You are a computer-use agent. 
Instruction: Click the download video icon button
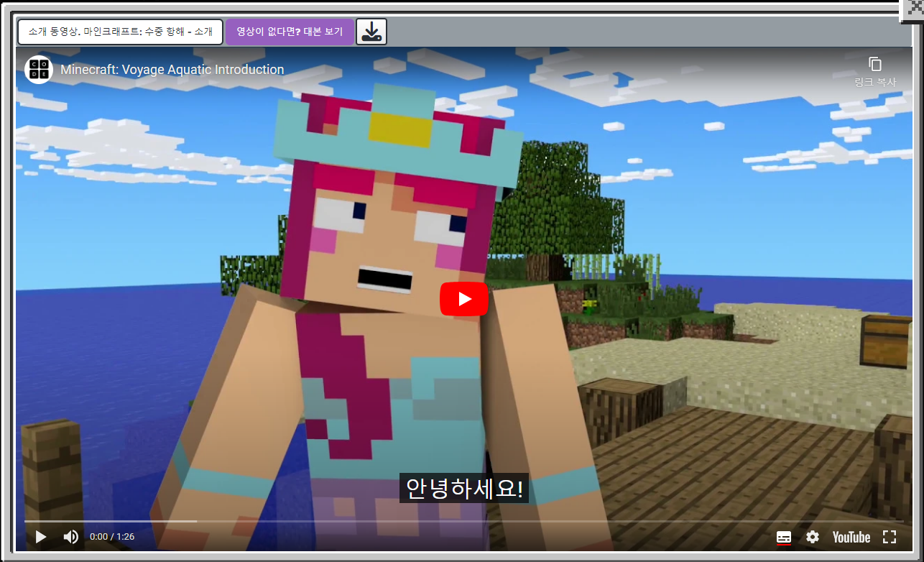(371, 32)
